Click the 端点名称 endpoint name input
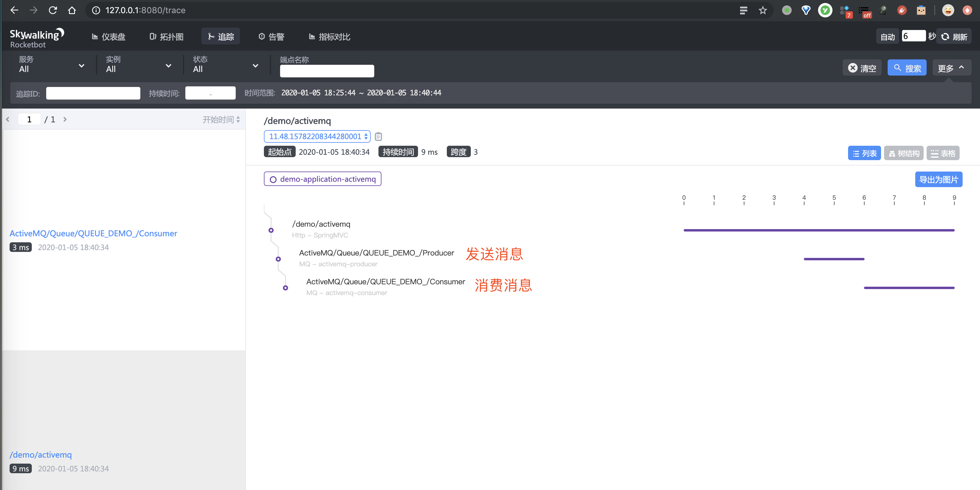This screenshot has width=980, height=490. (x=327, y=71)
